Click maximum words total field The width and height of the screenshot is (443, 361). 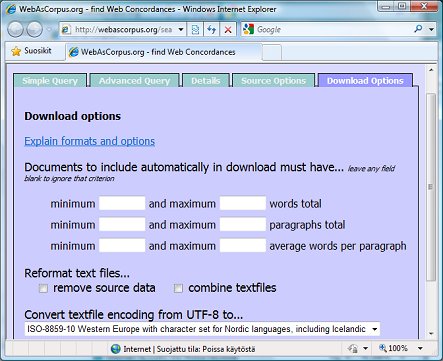(243, 203)
